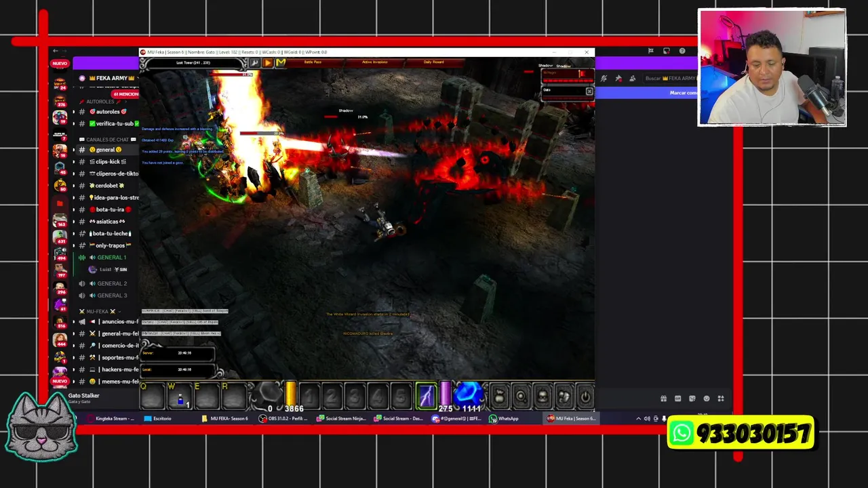Image resolution: width=868 pixels, height=488 pixels.
Task: Open the server icon with 376 badge
Action: [60, 100]
